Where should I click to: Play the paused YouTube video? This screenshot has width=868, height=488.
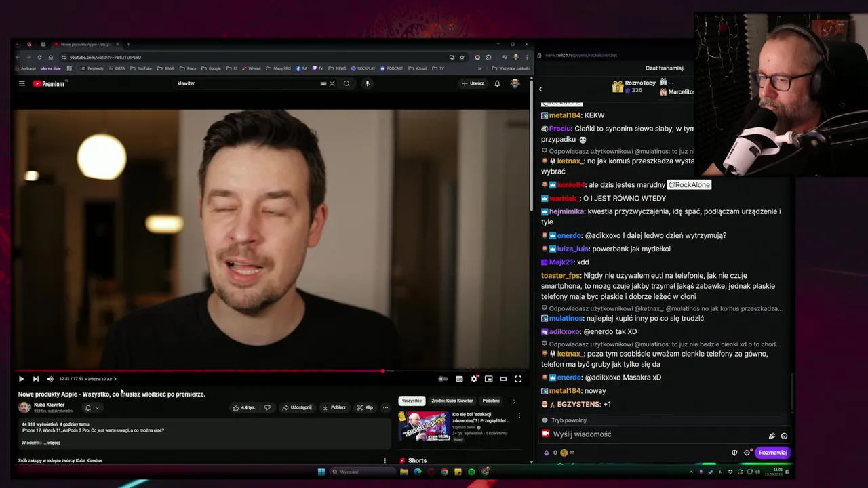pyautogui.click(x=21, y=379)
